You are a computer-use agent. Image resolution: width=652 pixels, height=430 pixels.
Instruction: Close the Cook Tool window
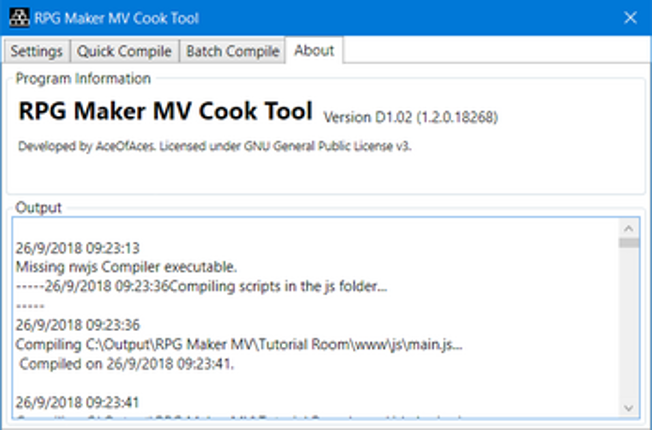[x=630, y=17]
